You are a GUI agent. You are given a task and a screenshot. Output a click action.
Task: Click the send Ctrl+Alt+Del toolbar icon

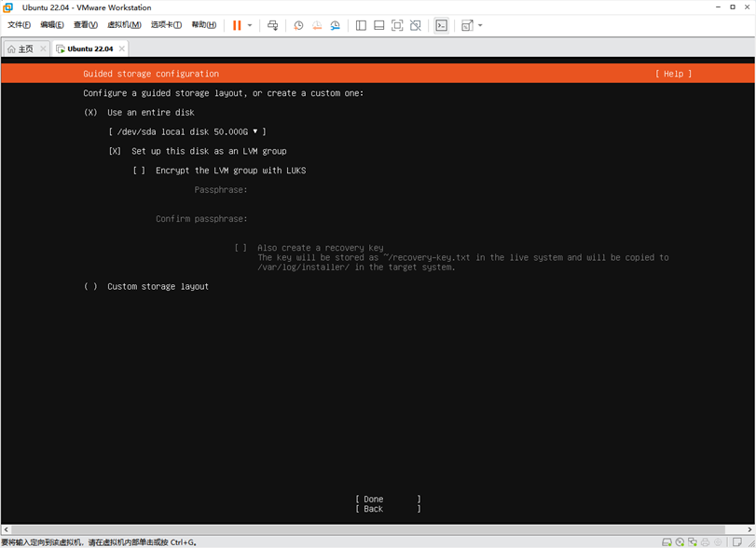(x=273, y=25)
